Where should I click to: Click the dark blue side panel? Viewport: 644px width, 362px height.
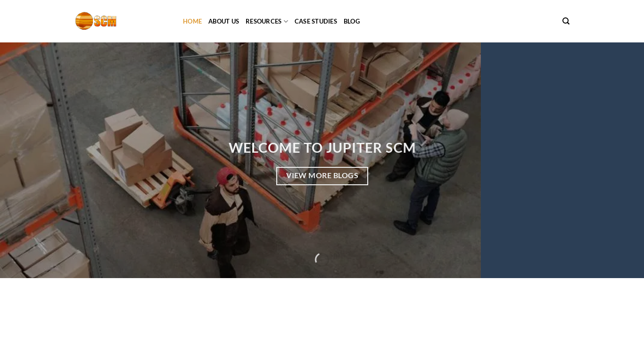click(562, 160)
